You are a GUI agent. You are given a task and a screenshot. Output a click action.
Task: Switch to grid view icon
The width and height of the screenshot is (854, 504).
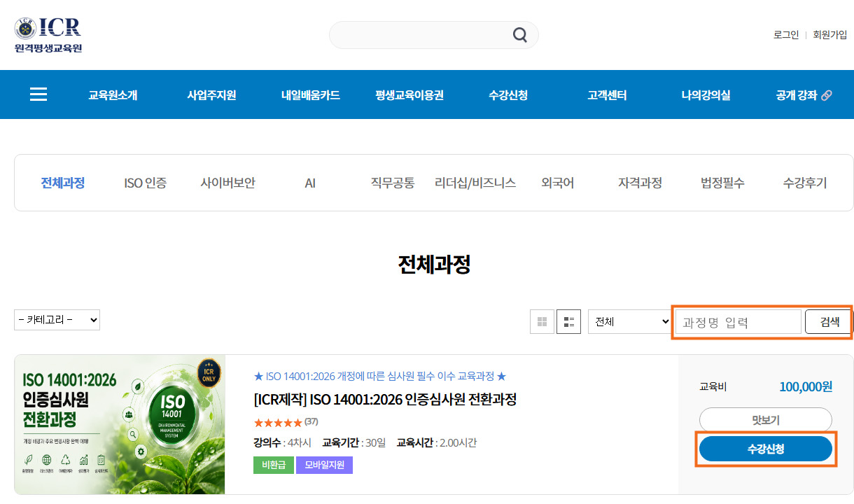coord(542,322)
